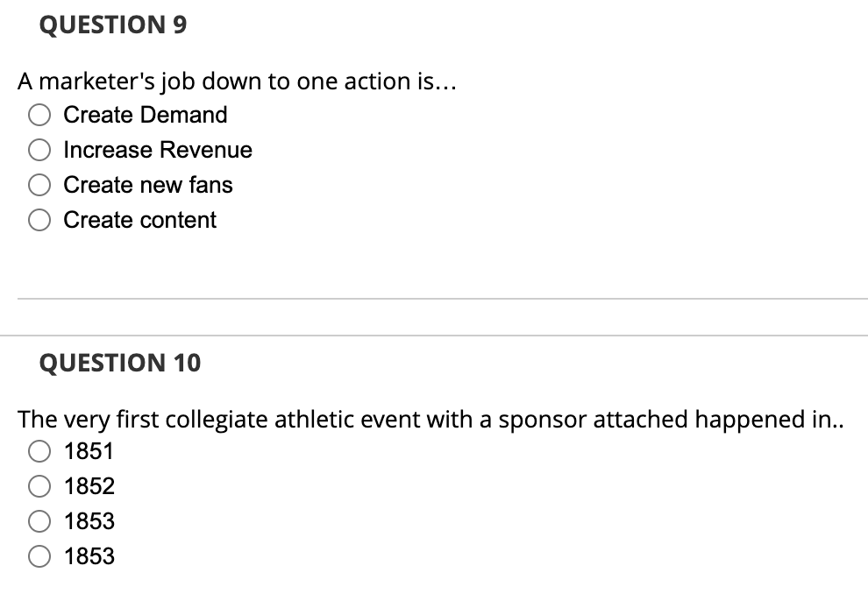868x601 pixels.
Task: Select 1853, the third option
Action: point(39,521)
